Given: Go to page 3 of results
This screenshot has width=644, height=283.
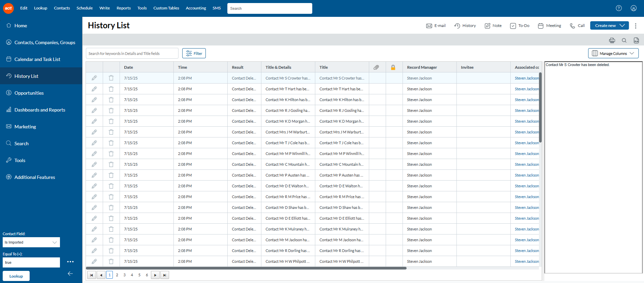Looking at the screenshot, I should coord(124,275).
